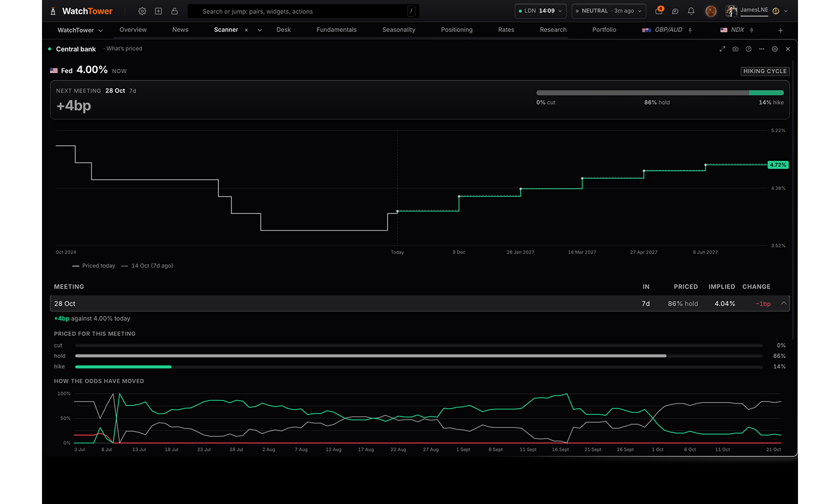This screenshot has height=504, width=840.
Task: Open the widget more options ellipsis
Action: point(762,49)
